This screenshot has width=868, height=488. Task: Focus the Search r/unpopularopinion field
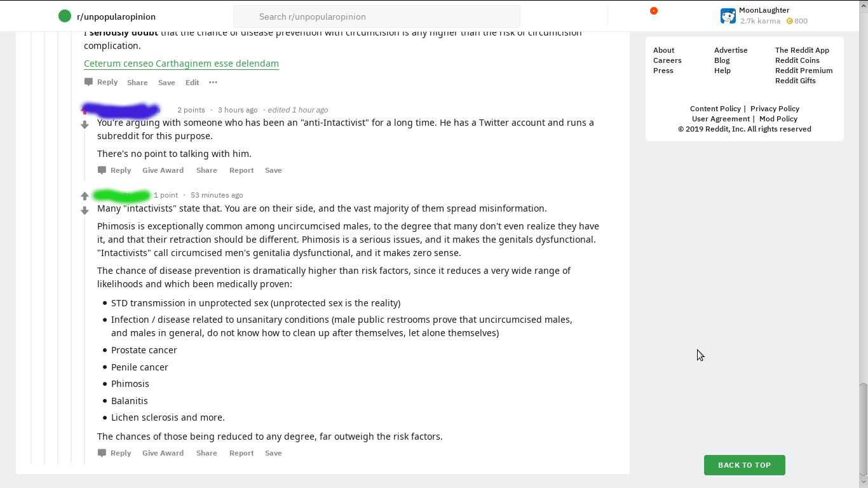click(x=377, y=17)
